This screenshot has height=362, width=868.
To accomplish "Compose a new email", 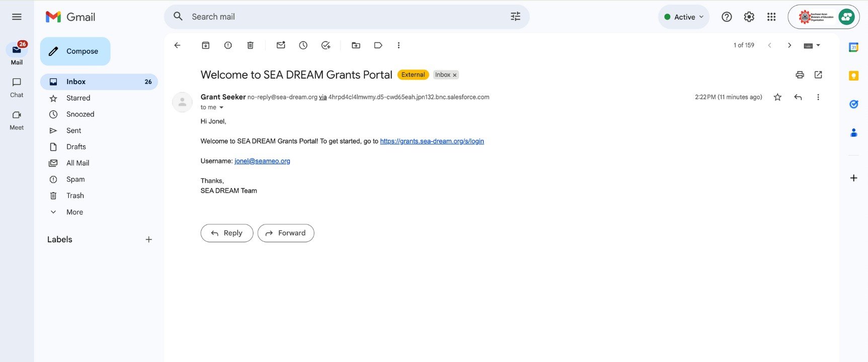I will (75, 51).
